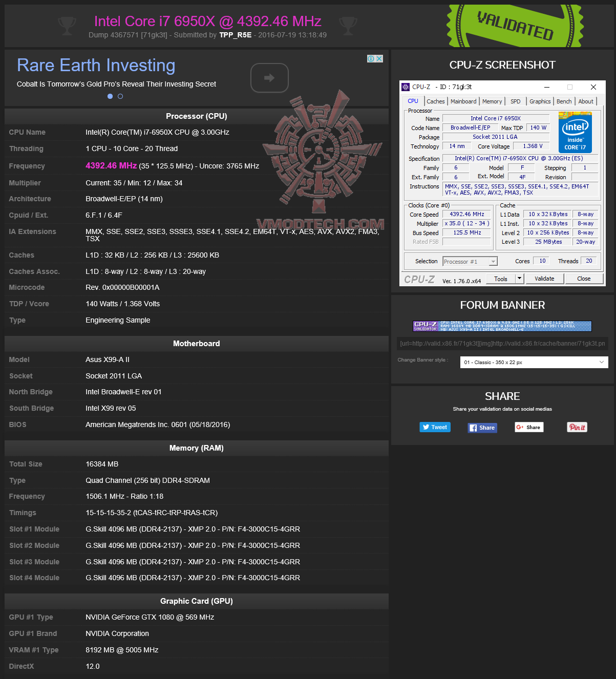Click the BIOS American Megatrends value
Screen dimensions: 616x679
[x=158, y=425]
